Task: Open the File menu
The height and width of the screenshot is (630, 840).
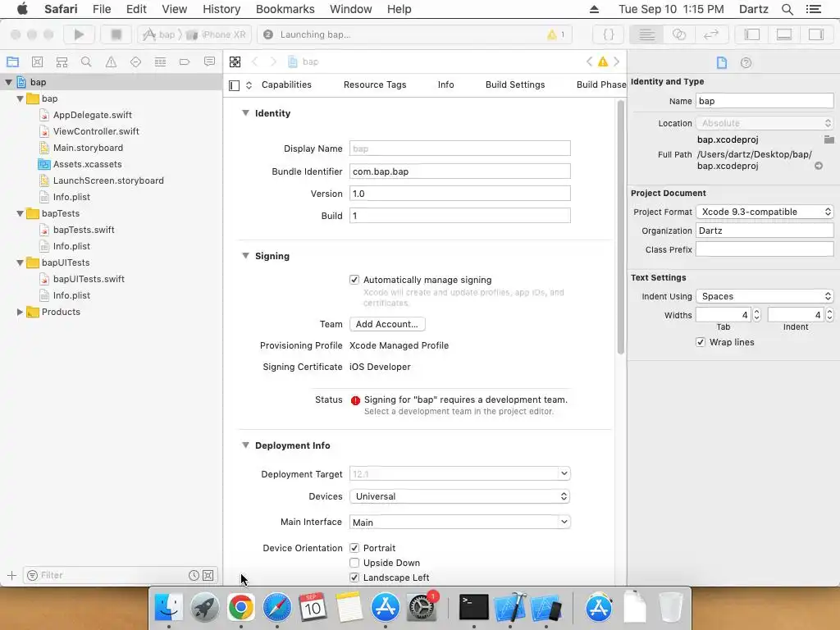Action: [x=101, y=9]
